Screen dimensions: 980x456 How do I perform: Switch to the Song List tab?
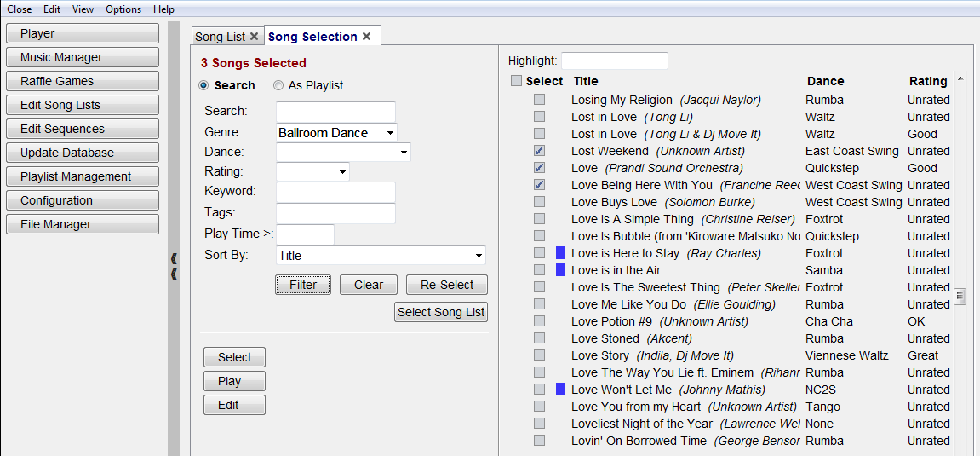pyautogui.click(x=220, y=37)
